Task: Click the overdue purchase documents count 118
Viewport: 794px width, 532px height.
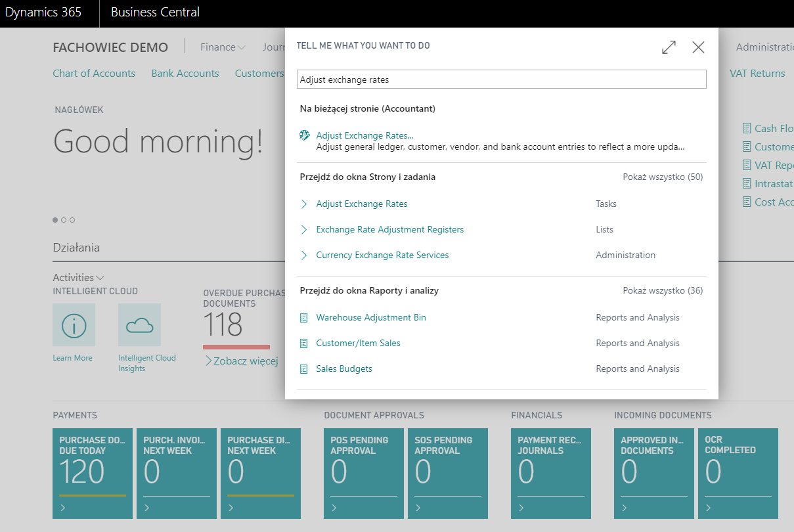Action: point(223,324)
